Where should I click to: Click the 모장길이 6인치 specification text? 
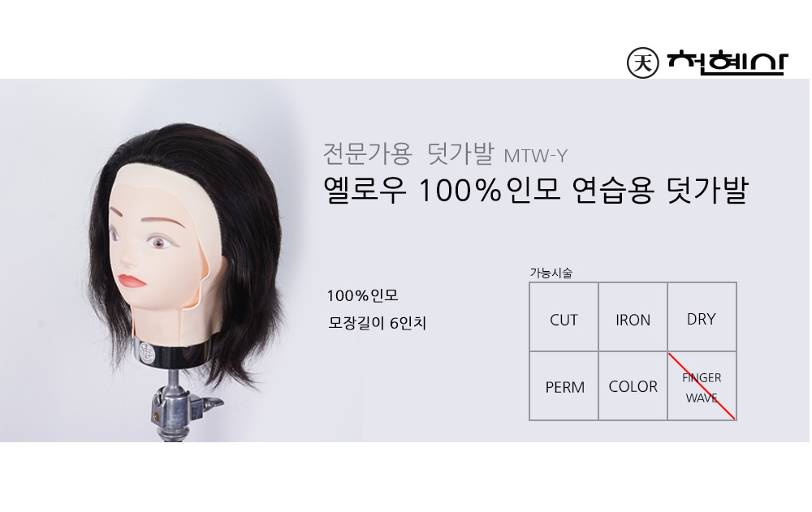(378, 323)
